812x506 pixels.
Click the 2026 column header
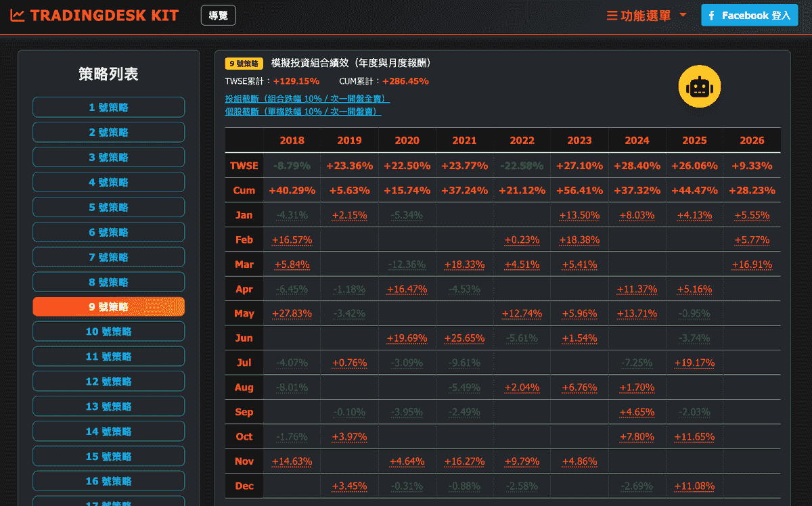pyautogui.click(x=752, y=141)
